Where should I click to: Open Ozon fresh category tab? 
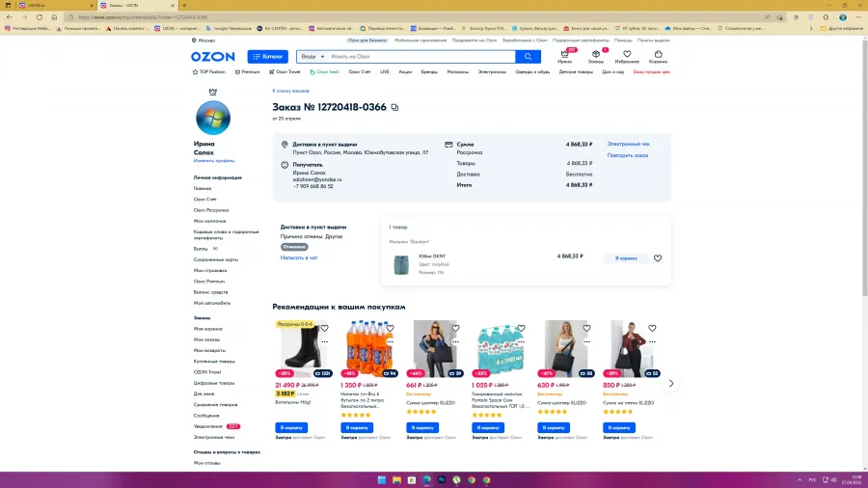pyautogui.click(x=324, y=72)
